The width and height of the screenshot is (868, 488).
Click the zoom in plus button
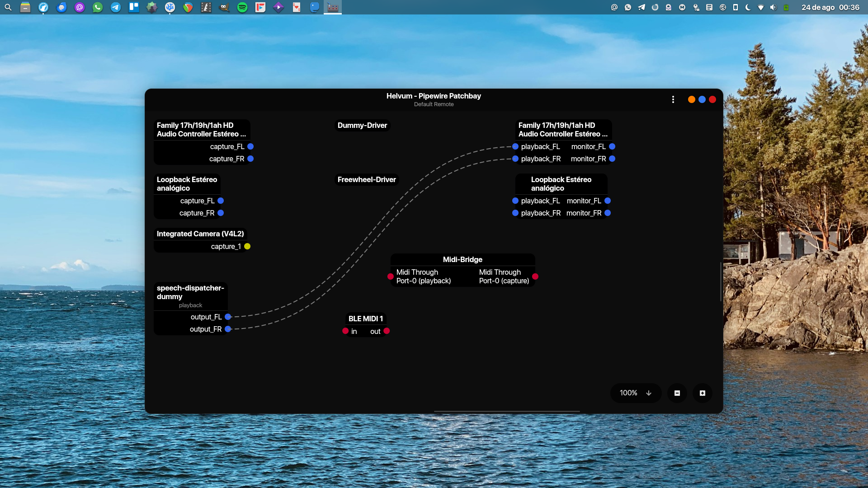702,393
